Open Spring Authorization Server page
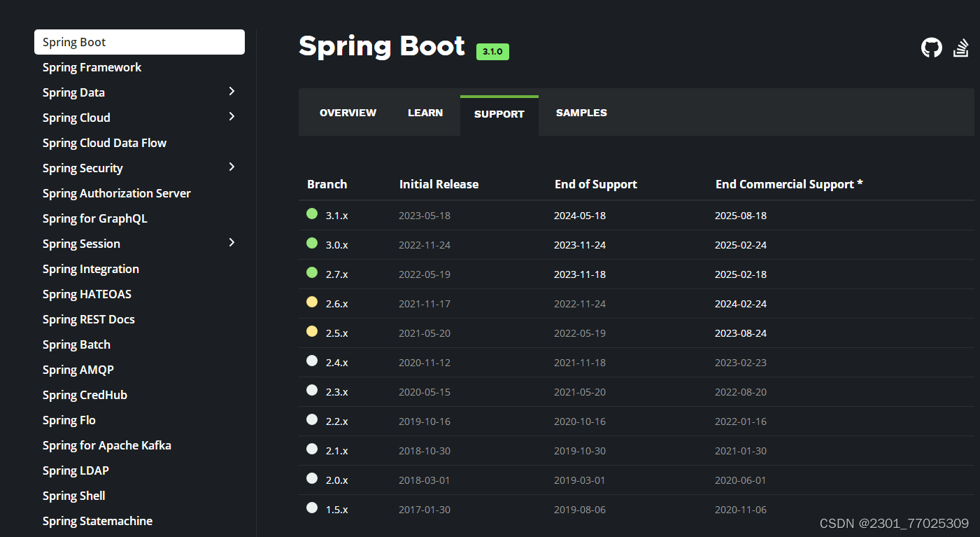Screen dimensions: 980x537 [x=116, y=193]
